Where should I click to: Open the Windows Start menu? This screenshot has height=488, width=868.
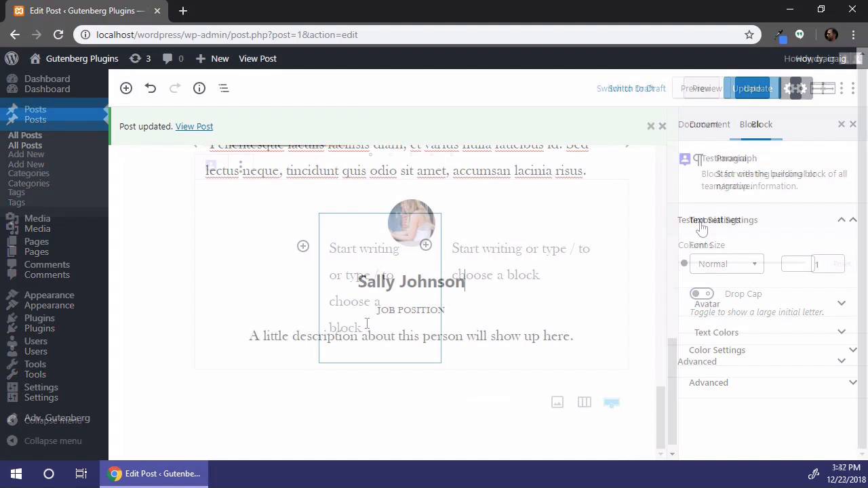click(16, 474)
